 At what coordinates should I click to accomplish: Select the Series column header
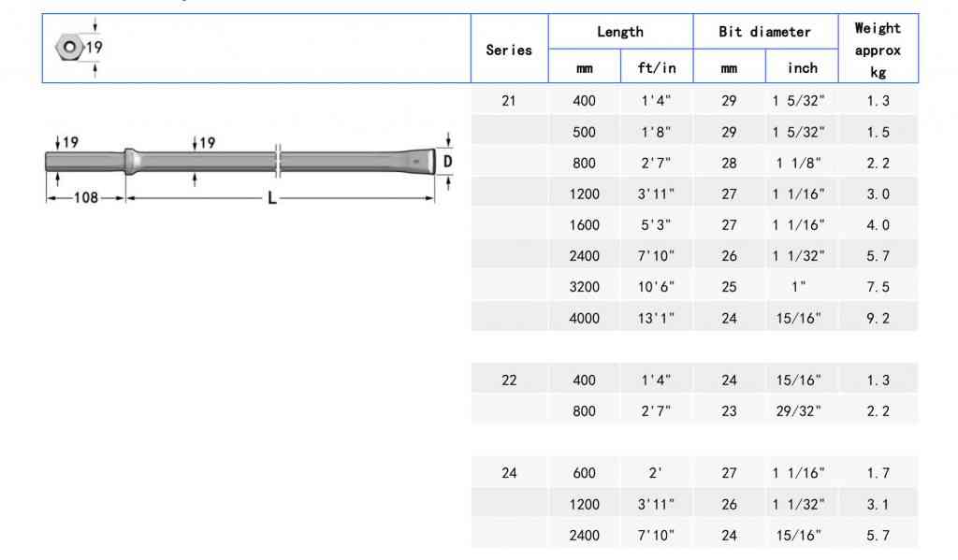tap(509, 50)
